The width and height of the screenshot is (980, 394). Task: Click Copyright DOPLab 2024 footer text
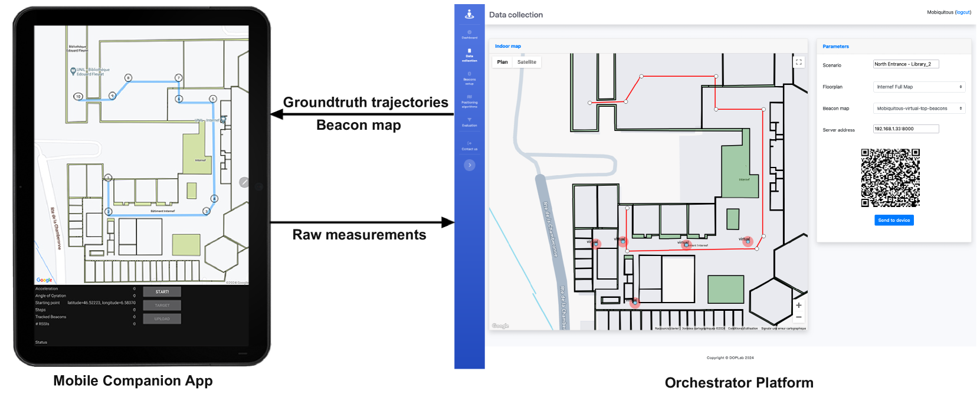[730, 357]
